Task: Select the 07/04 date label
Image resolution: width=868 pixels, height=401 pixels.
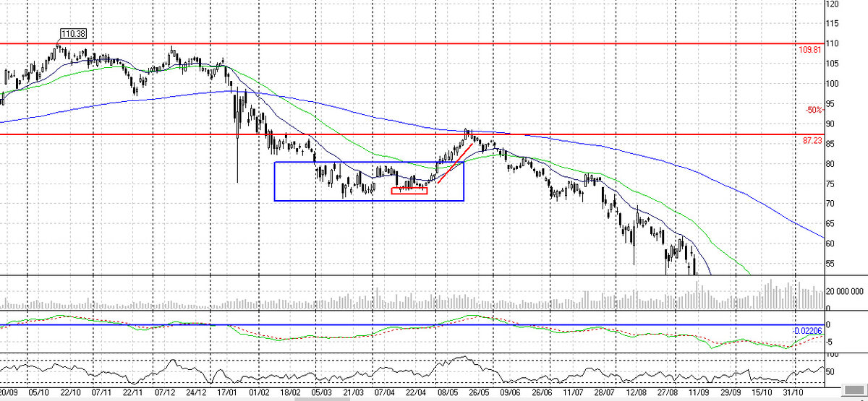Action: [385, 393]
